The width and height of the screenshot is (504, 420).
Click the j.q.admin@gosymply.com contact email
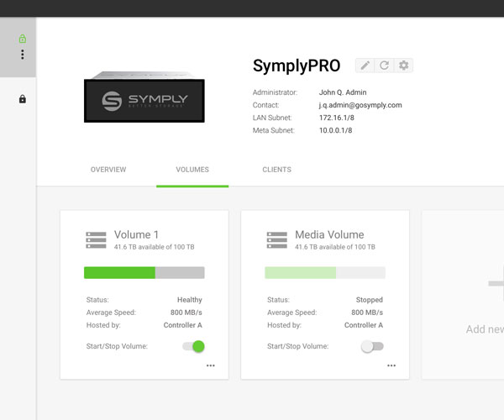(360, 105)
